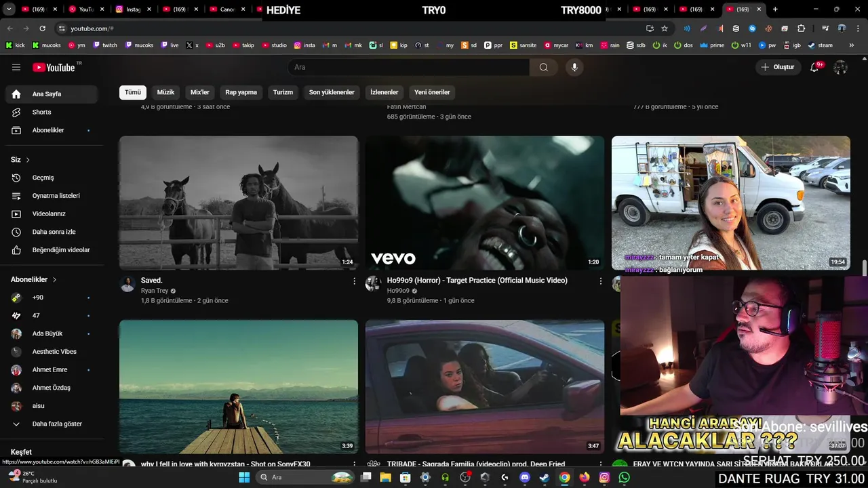This screenshot has height=488, width=868.
Task: Open the Saved. video thumbnail
Action: 239,203
